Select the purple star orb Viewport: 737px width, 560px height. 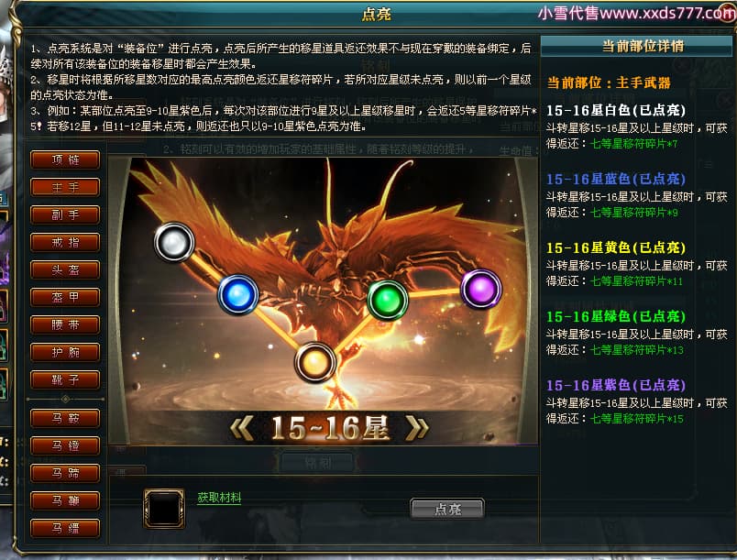click(481, 289)
